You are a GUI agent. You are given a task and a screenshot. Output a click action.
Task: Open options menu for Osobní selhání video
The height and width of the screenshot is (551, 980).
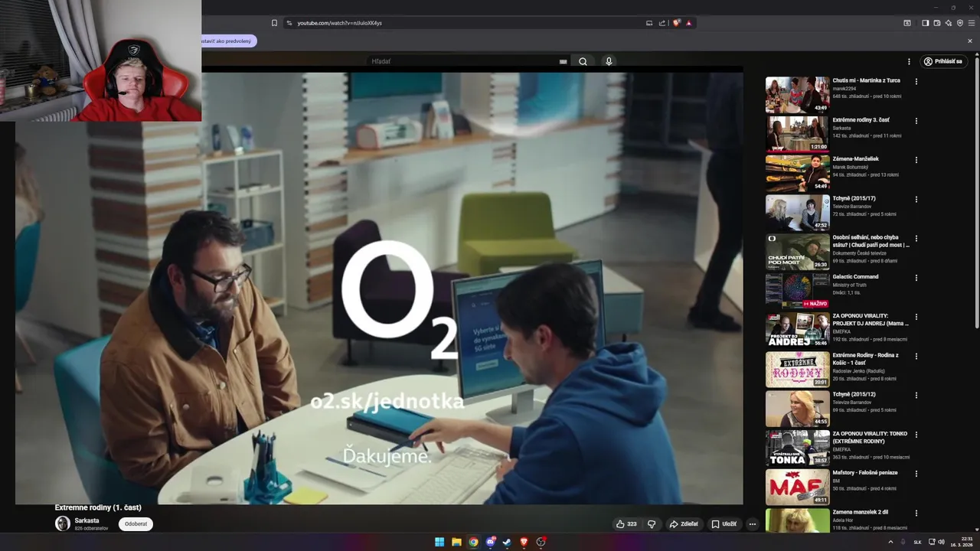(x=916, y=238)
